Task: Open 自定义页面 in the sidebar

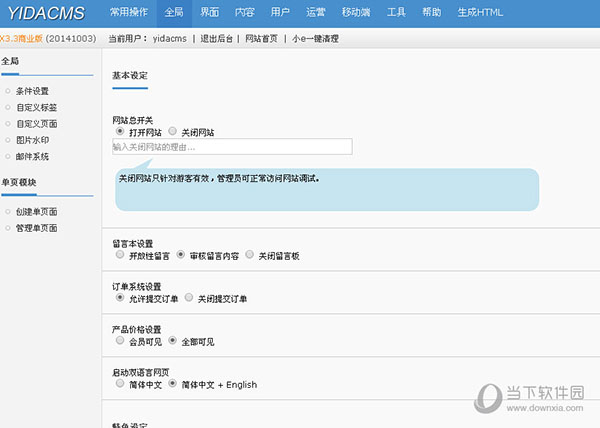Action: point(36,124)
